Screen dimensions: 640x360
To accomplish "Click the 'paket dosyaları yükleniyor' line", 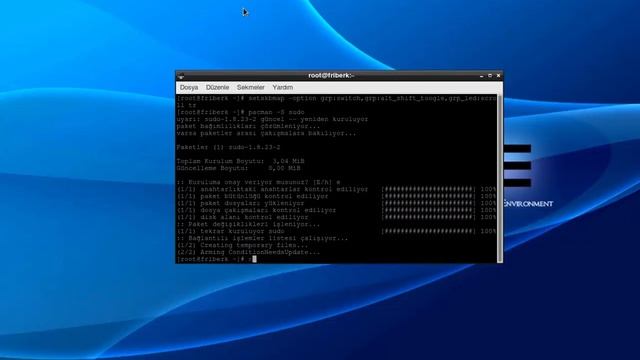I will pos(337,203).
